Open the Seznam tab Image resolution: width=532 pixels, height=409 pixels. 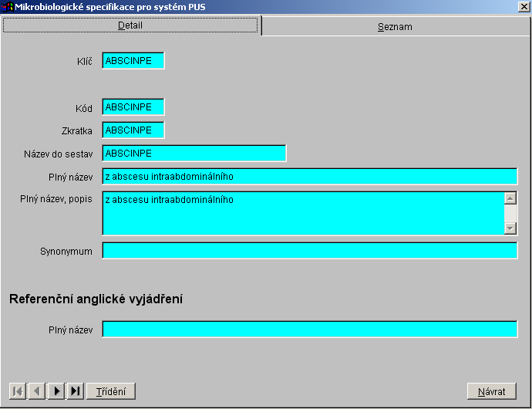coord(395,26)
